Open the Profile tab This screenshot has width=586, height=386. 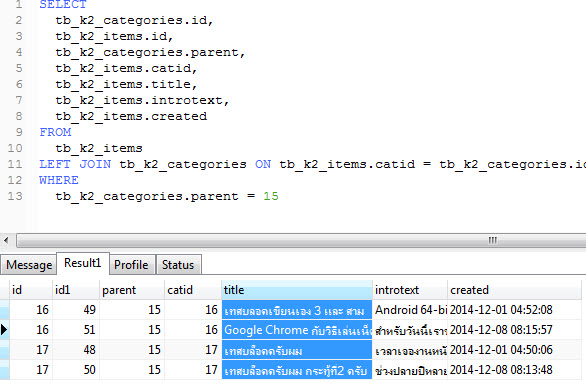131,265
